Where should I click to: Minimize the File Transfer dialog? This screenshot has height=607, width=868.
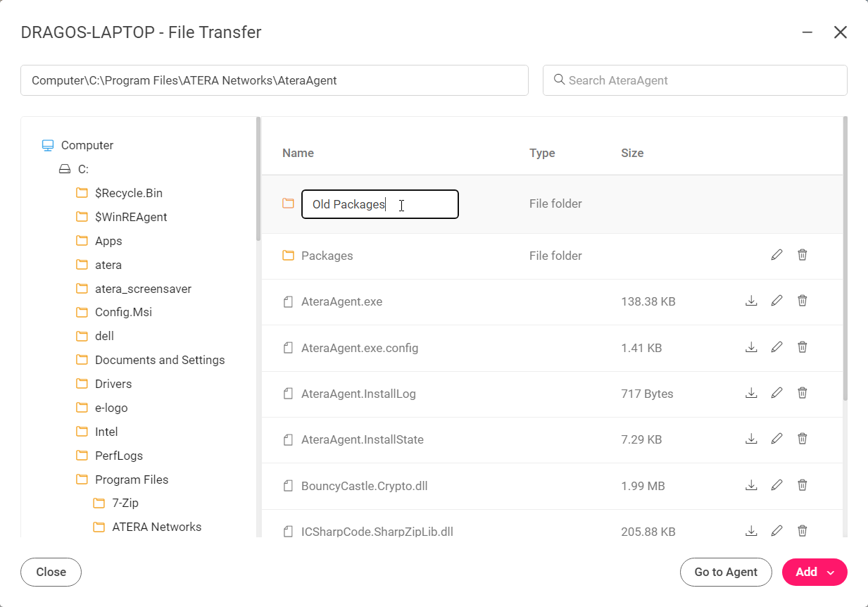tap(807, 32)
